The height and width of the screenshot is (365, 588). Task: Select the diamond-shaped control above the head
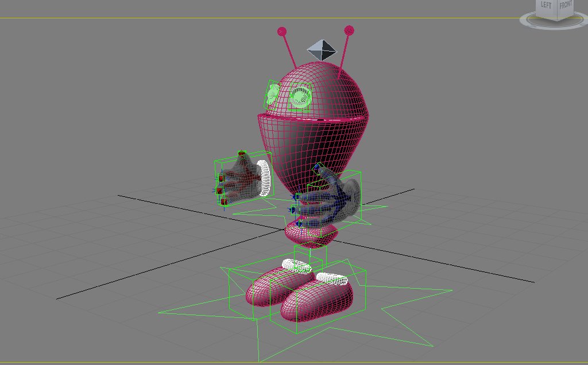point(322,50)
